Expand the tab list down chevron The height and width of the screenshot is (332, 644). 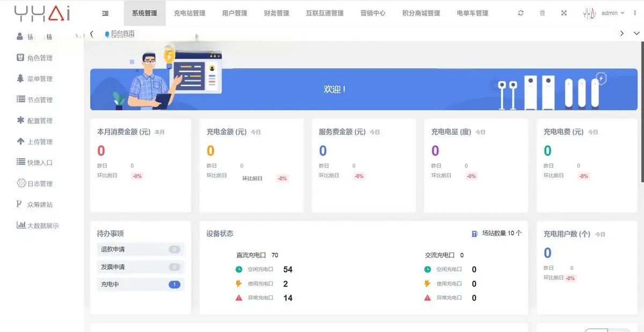[636, 33]
